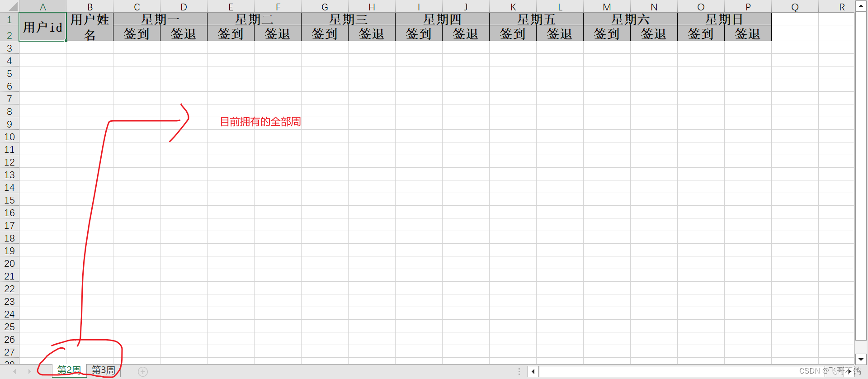Click the vertical scrollbar down arrow

pos(861,360)
